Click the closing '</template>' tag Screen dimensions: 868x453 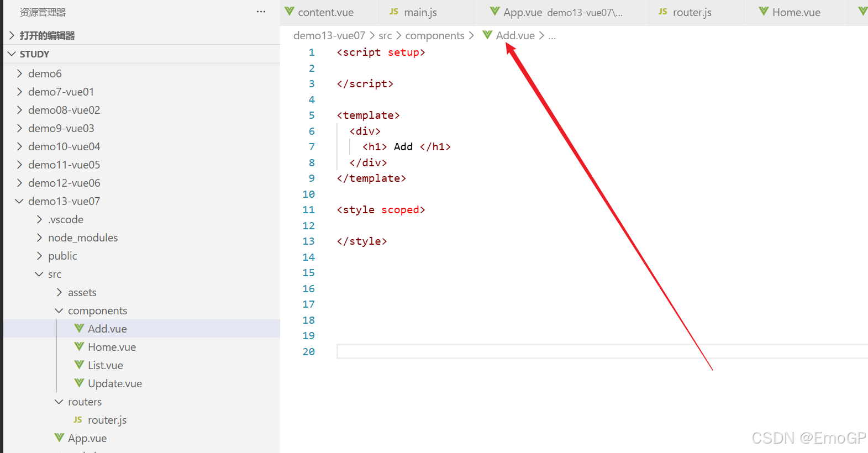click(x=371, y=178)
